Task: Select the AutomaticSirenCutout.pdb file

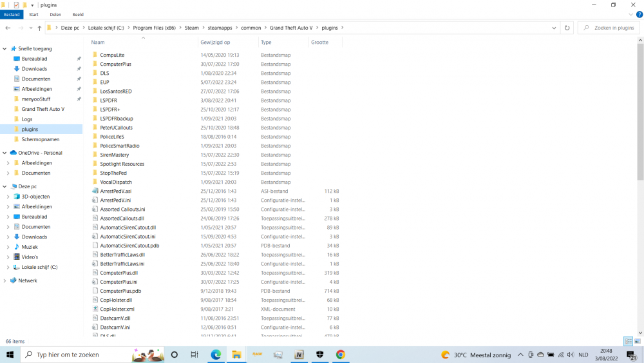Action: (129, 246)
